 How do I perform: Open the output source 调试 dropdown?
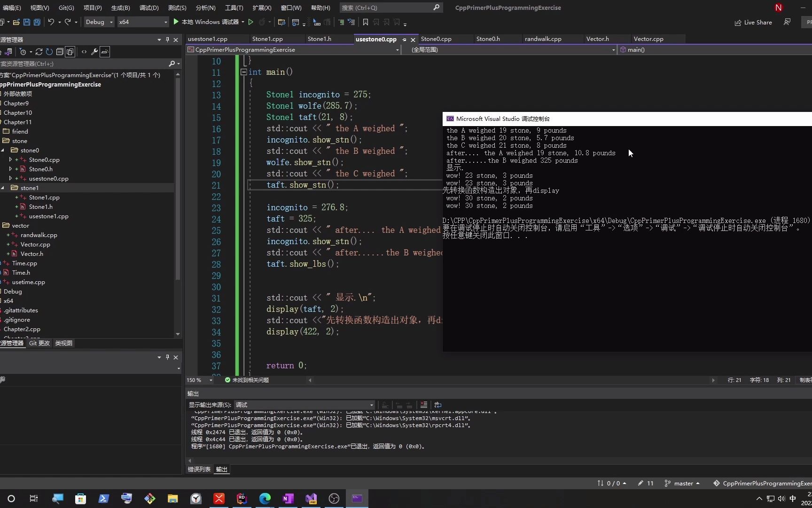pyautogui.click(x=304, y=405)
